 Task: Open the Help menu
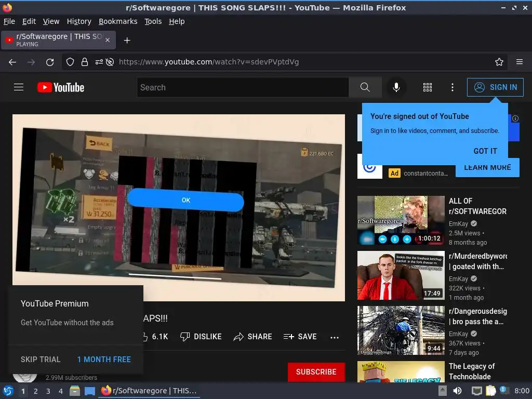tap(177, 21)
